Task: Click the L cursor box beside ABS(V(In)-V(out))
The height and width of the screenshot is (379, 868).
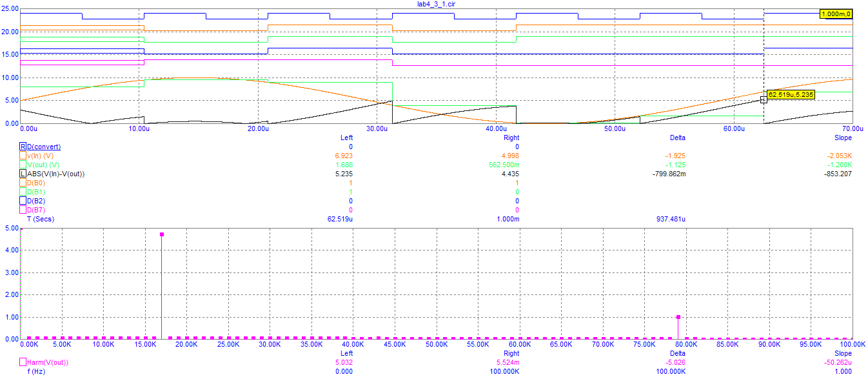Action: click(23, 174)
